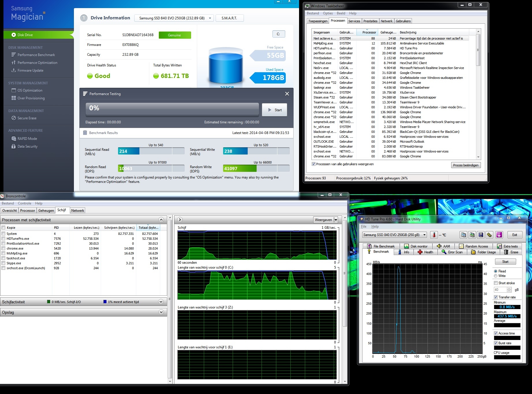Screen dimensions: 532x394
Task: Toggle 'Processen van alle gebruikers weergeven' checkbox
Action: 313,164
